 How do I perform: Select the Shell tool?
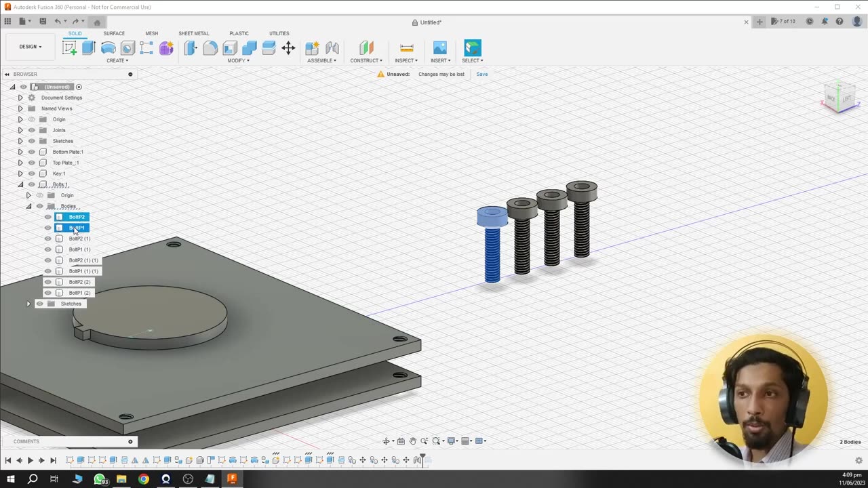pyautogui.click(x=230, y=47)
